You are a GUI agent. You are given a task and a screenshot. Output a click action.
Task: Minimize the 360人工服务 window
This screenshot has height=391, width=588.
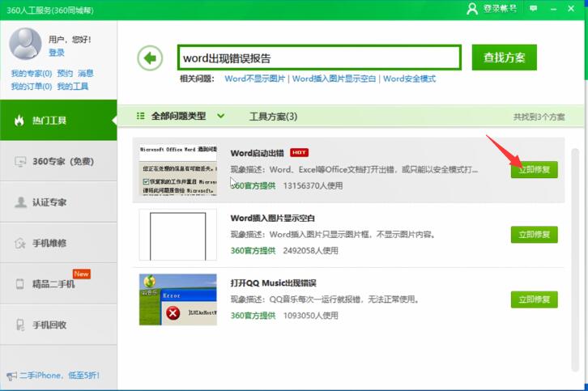pos(553,8)
